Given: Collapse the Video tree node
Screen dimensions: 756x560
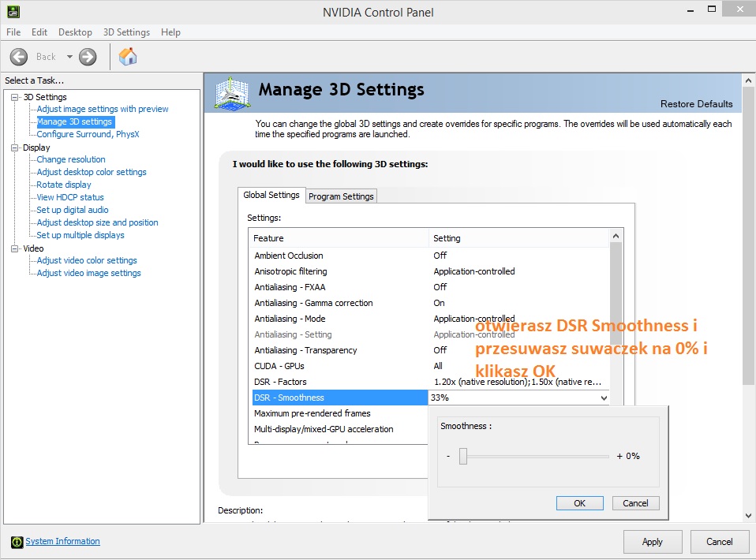Looking at the screenshot, I should 15,248.
